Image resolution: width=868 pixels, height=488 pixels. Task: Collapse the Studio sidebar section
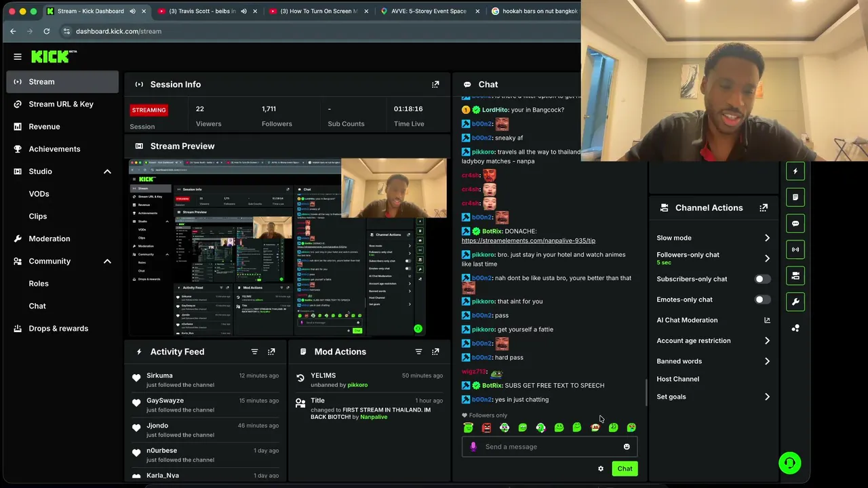click(107, 171)
